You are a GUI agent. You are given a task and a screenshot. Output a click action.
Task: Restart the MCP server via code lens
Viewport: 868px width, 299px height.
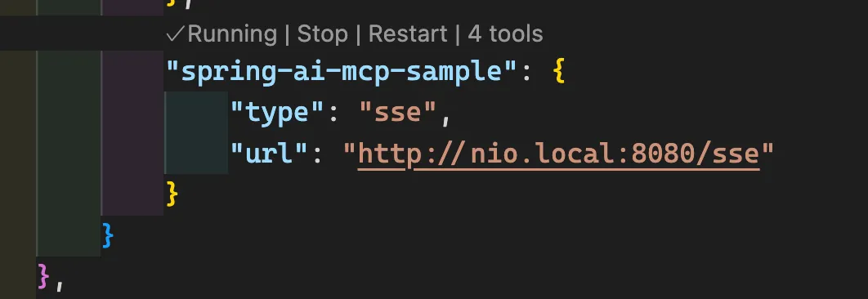(x=407, y=34)
